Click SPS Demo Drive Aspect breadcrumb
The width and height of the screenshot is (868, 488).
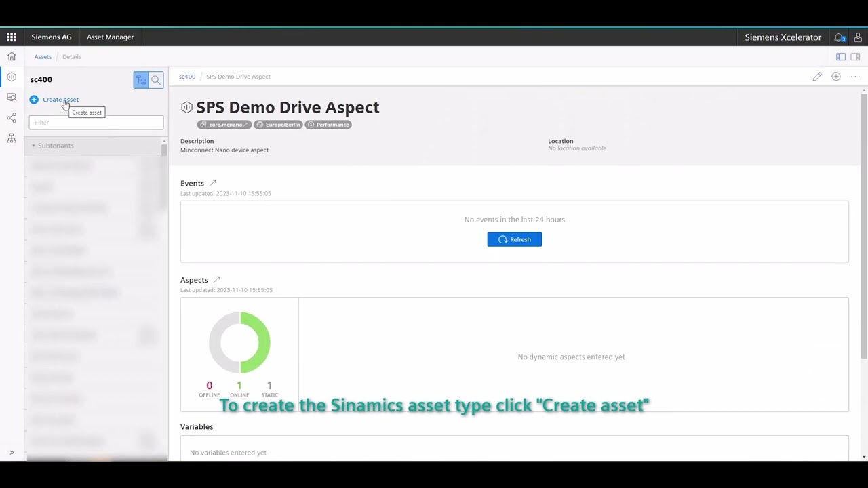tap(238, 77)
